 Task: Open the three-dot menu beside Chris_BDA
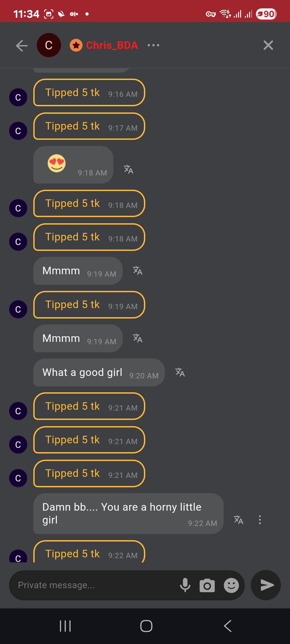pyautogui.click(x=153, y=45)
